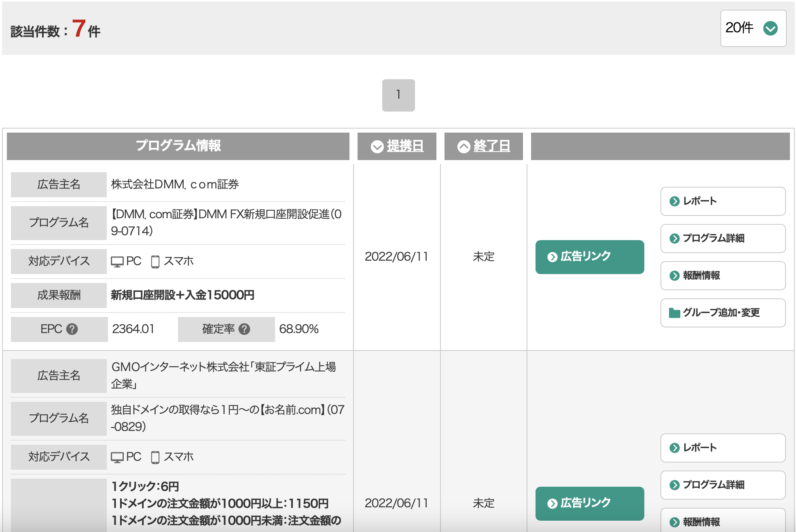The height and width of the screenshot is (532, 796).
Task: Click the 確定率 help question mark icon
Action: [x=244, y=329]
